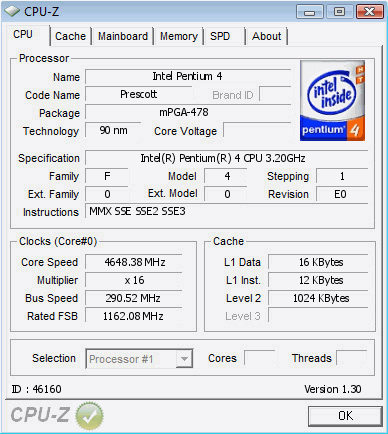This screenshot has height=434, width=388.
Task: Switch to the Cache tab
Action: tap(70, 36)
